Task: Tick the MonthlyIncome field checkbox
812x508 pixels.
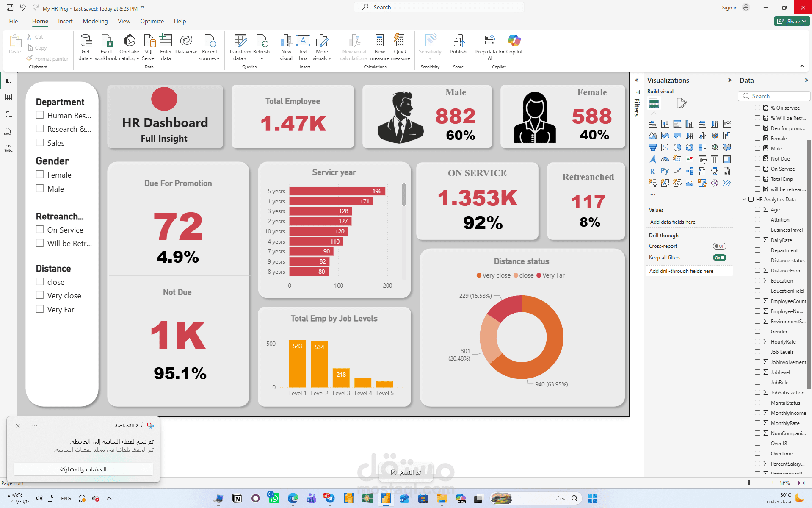Action: pyautogui.click(x=757, y=413)
